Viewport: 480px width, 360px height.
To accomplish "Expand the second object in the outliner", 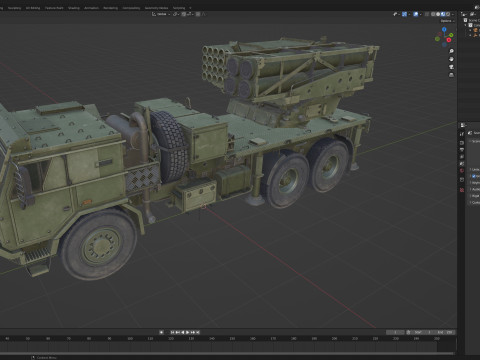I will click(470, 35).
